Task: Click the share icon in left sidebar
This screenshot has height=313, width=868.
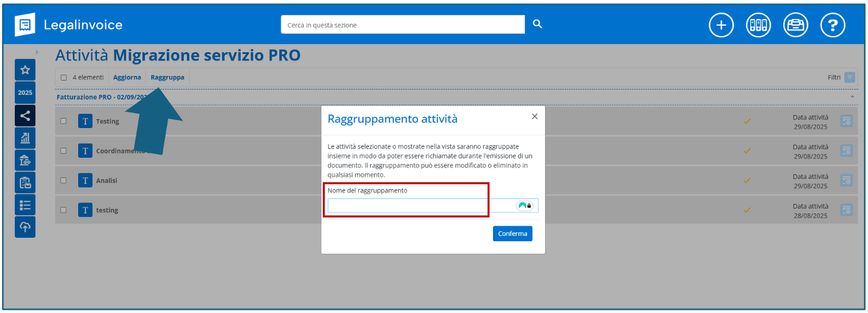Action: click(25, 115)
